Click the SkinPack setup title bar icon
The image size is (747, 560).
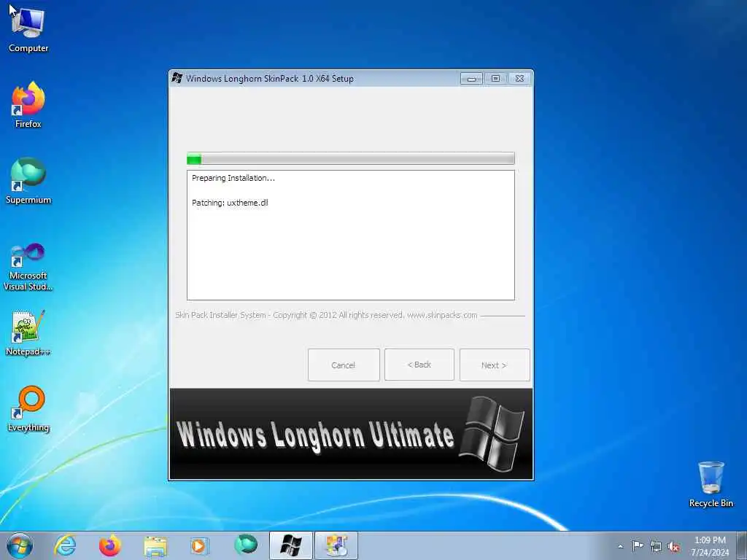177,78
